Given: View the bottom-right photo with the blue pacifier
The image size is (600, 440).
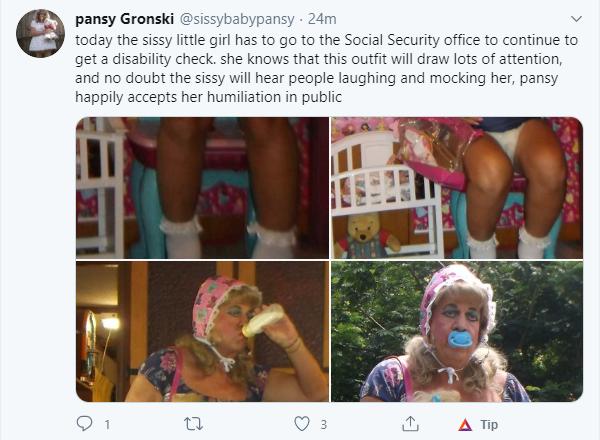Looking at the screenshot, I should pyautogui.click(x=456, y=331).
